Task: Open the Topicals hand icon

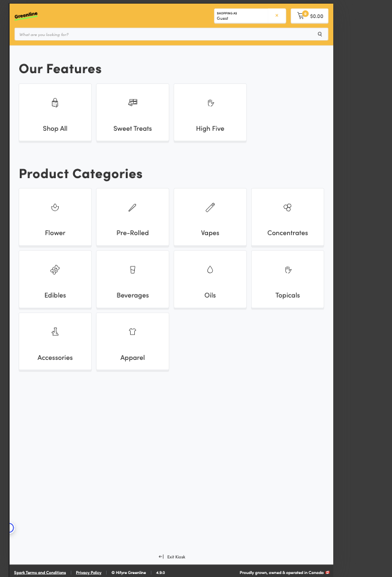Action: click(x=288, y=270)
